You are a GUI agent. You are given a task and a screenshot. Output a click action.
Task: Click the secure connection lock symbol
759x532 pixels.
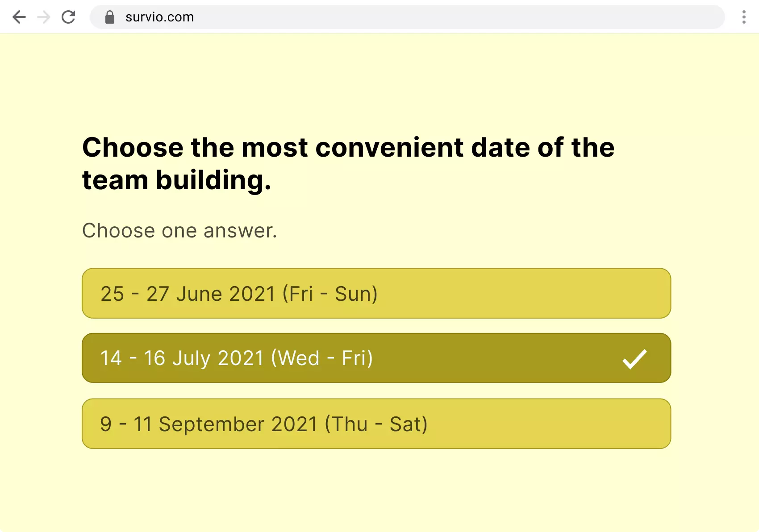point(109,17)
